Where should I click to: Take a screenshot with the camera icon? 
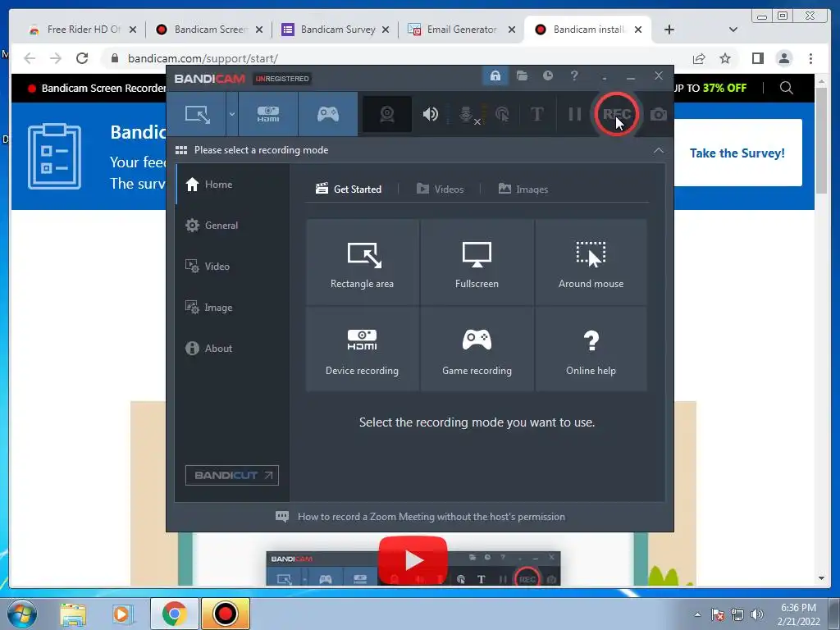click(x=659, y=114)
